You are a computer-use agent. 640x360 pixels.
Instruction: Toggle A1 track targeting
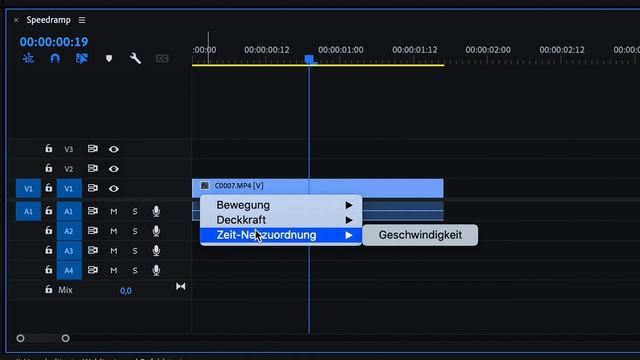pos(69,211)
